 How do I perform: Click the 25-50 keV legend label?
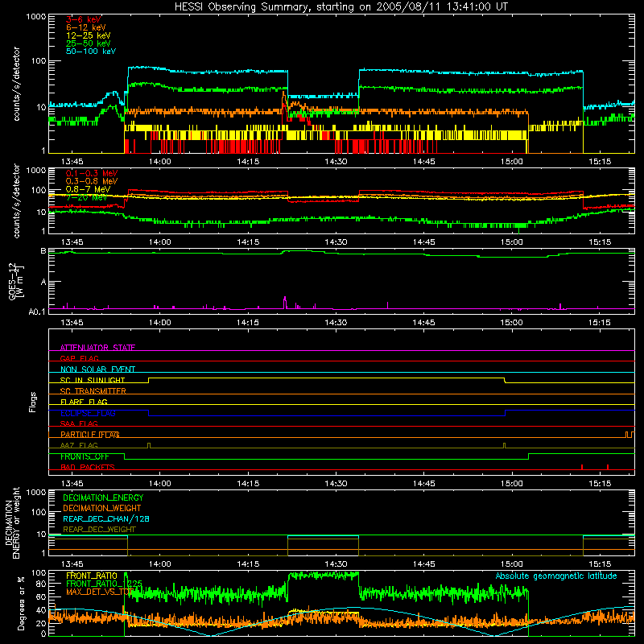click(89, 43)
